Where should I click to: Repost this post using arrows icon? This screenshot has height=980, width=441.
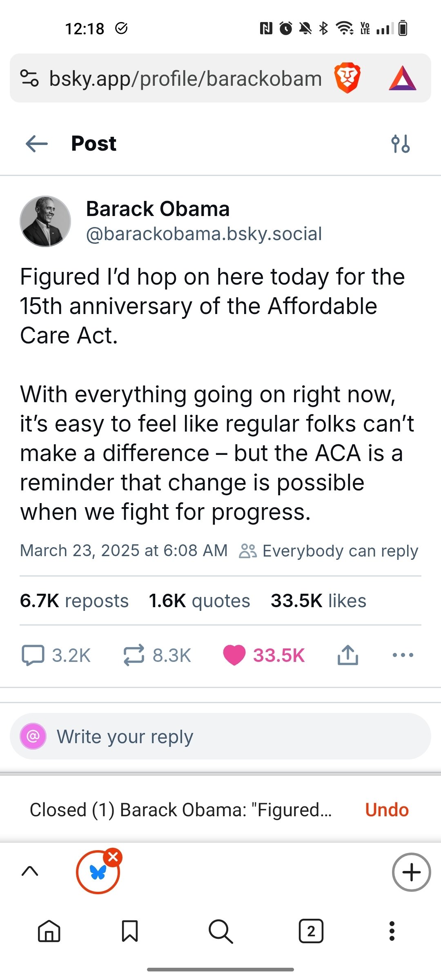coord(134,655)
